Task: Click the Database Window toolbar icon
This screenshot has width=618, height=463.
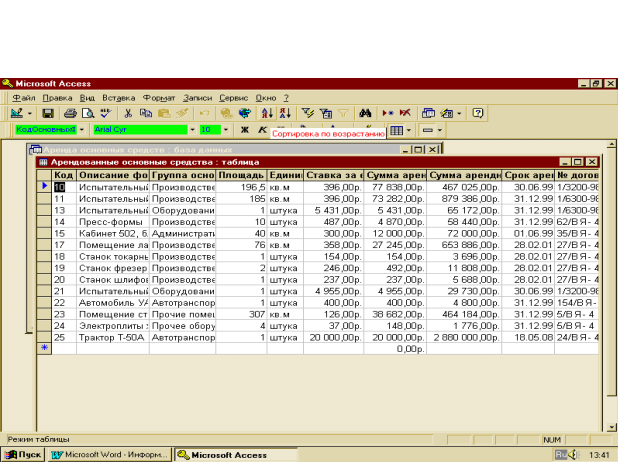Action: [429, 114]
